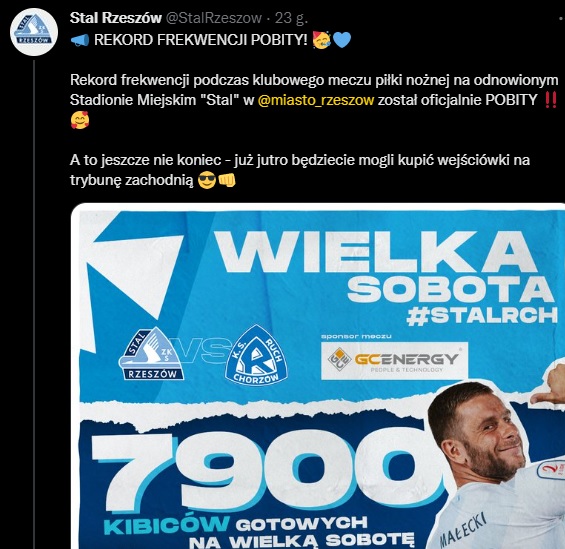
Task: Click the party face emoji in the headline
Action: [321, 40]
